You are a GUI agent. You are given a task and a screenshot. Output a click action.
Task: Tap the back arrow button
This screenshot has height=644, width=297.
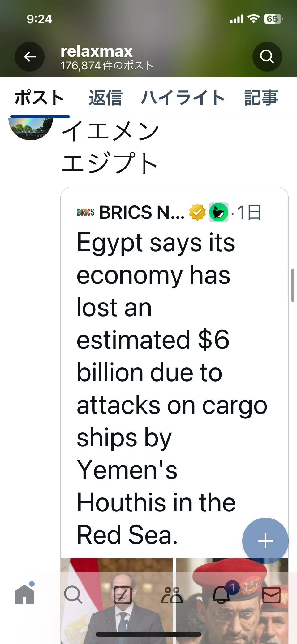[30, 57]
